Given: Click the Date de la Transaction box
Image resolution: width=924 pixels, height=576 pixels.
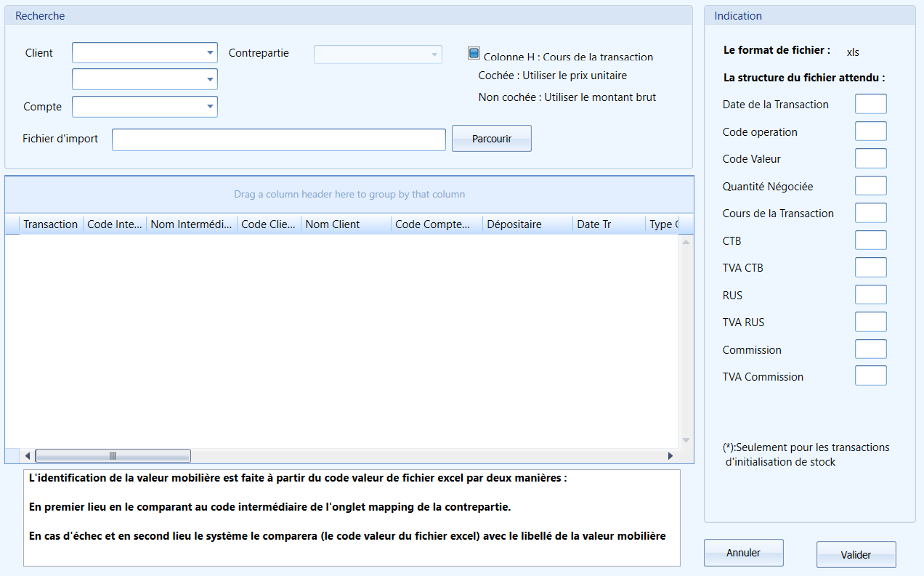Looking at the screenshot, I should pyautogui.click(x=871, y=104).
